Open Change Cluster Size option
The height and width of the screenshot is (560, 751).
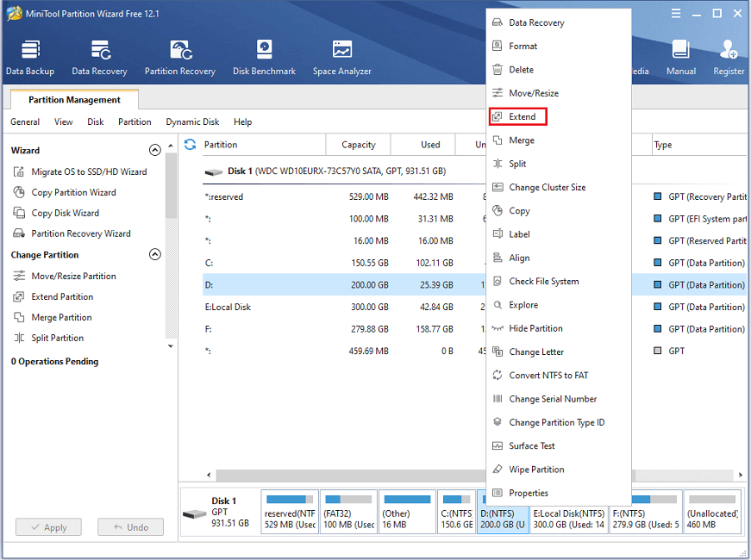click(x=559, y=187)
